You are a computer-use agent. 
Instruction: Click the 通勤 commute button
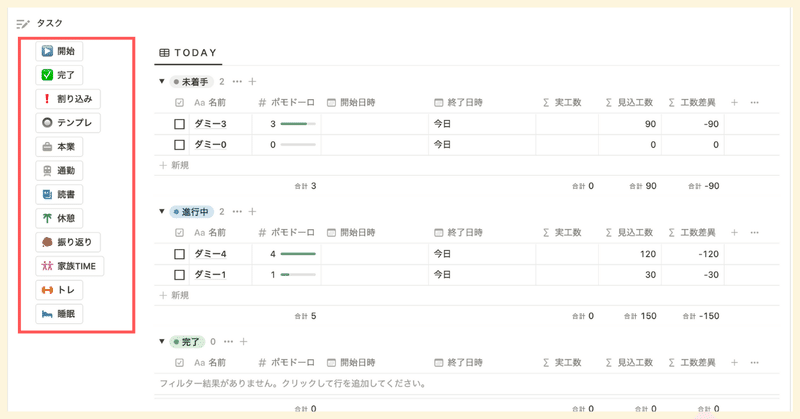[x=59, y=170]
